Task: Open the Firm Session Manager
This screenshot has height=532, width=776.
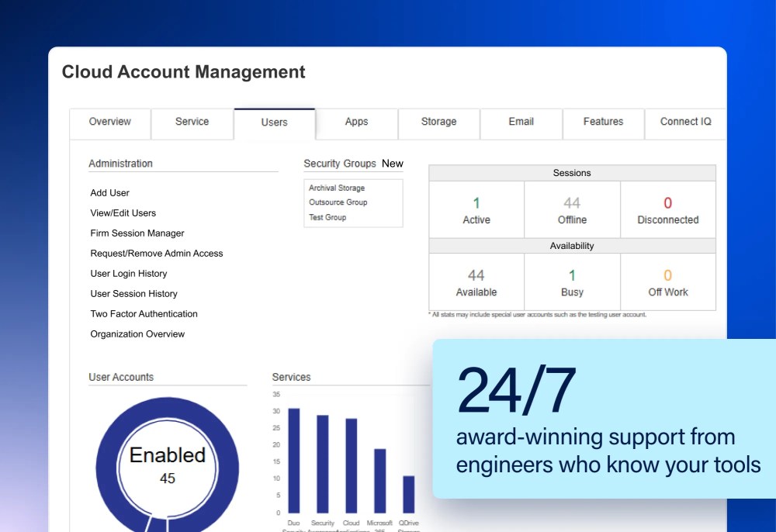Action: point(137,233)
